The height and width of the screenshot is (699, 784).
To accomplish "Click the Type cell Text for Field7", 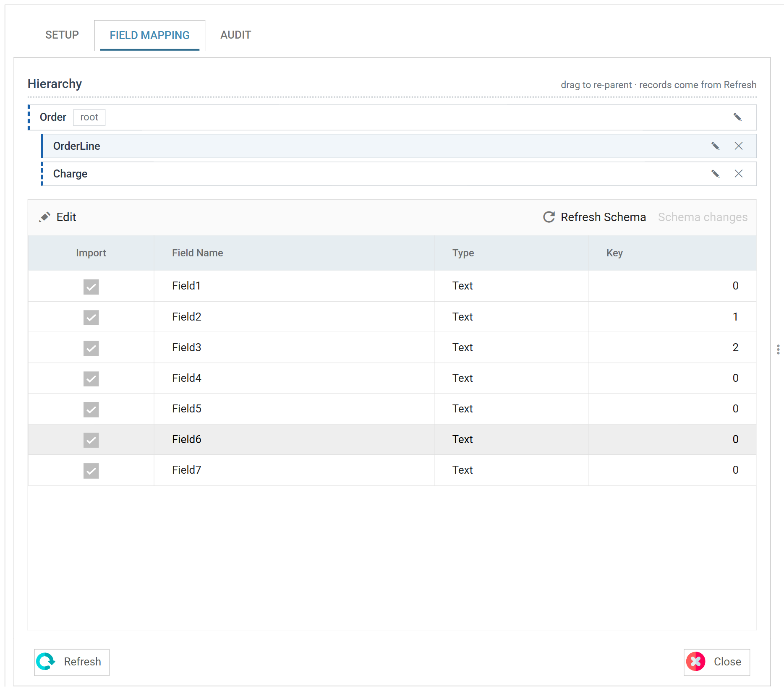I will tap(511, 470).
